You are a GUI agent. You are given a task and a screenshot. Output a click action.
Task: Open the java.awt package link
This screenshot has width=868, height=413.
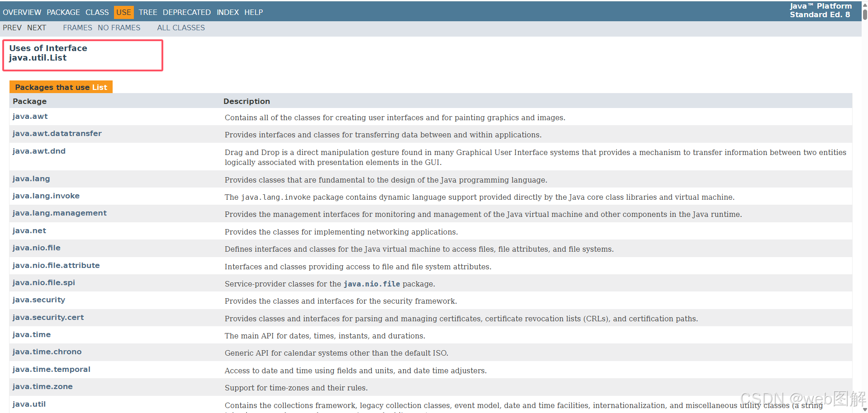[x=30, y=116]
